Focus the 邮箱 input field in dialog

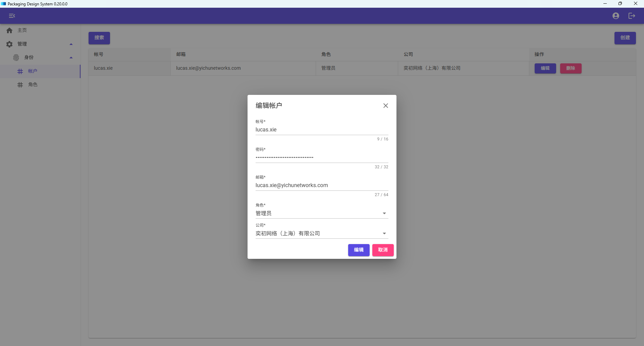pos(322,185)
